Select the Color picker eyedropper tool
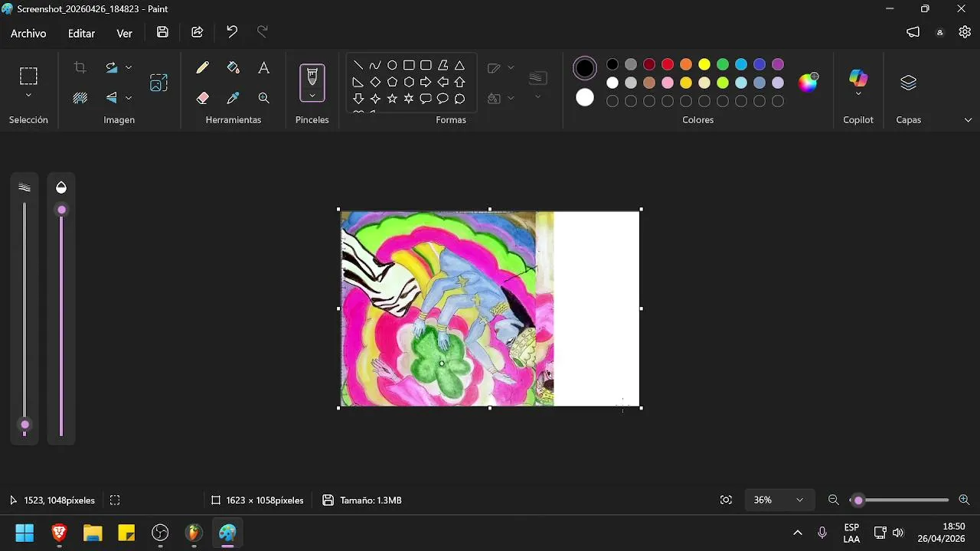Screen dimensions: 980x551 pos(234,98)
